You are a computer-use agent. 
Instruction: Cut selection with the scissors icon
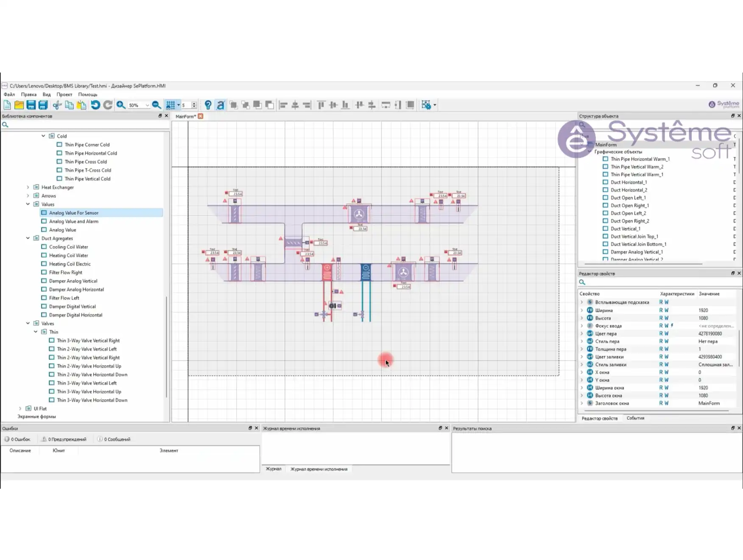[x=57, y=105]
